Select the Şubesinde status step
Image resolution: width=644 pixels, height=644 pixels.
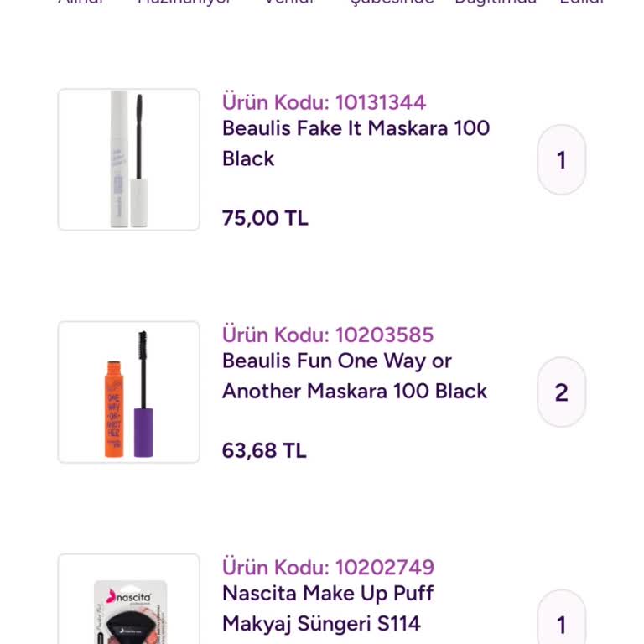[x=392, y=3]
